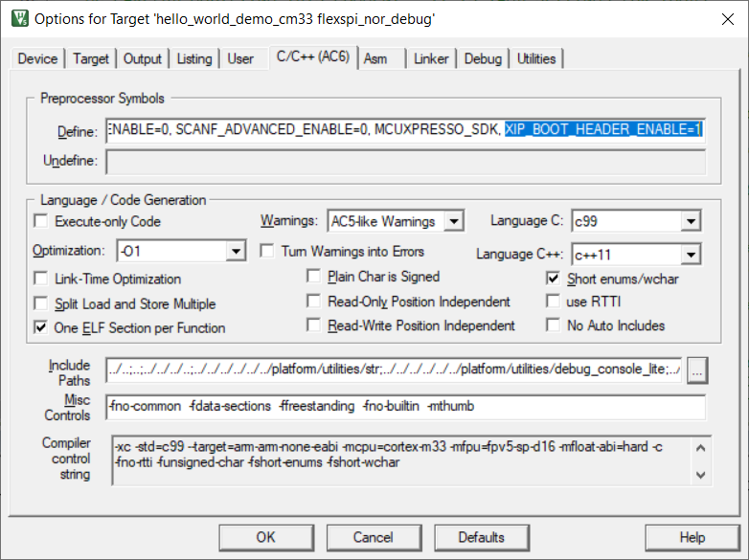
Task: Enable the Execute-only Code checkbox
Action: [41, 222]
